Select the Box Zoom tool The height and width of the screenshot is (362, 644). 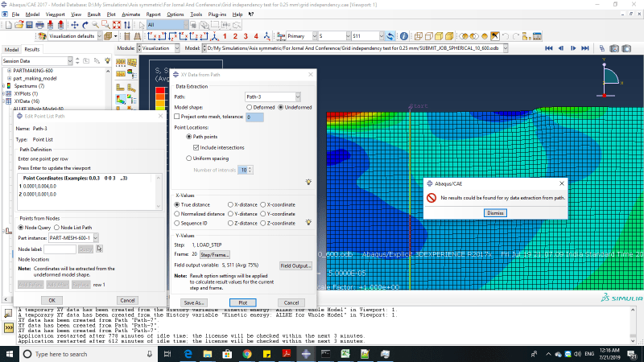(x=106, y=25)
